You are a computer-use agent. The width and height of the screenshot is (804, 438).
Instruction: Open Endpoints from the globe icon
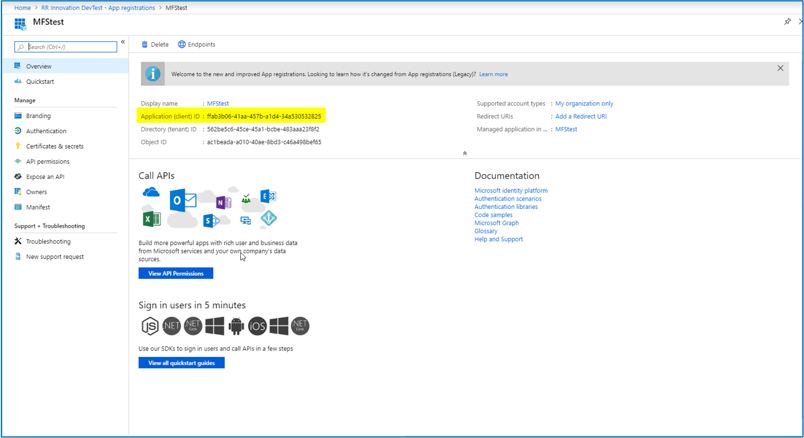pos(182,45)
